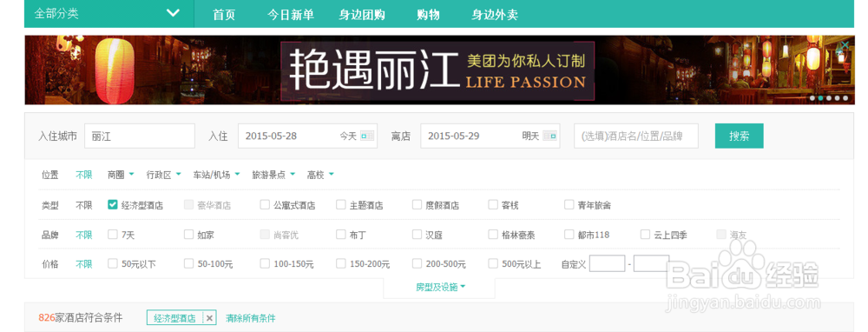This screenshot has width=868, height=332.
Task: Click the 艳遇丽江 banner image
Action: pos(439,70)
